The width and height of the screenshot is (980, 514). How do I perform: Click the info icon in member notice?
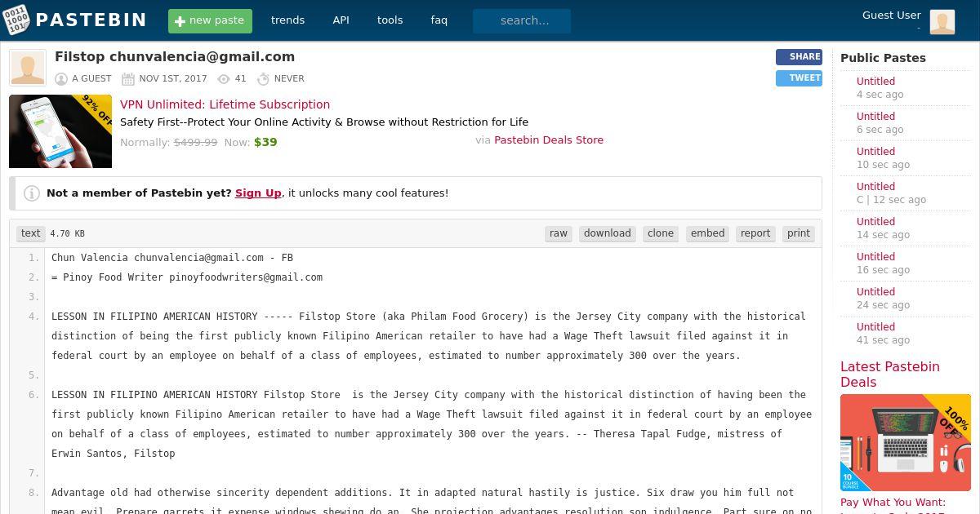tap(32, 193)
